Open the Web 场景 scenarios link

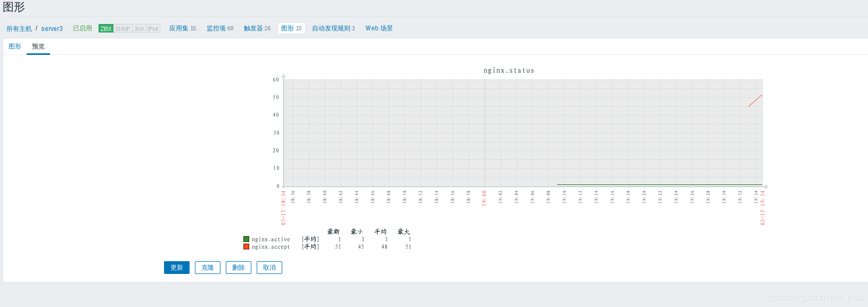pos(379,28)
